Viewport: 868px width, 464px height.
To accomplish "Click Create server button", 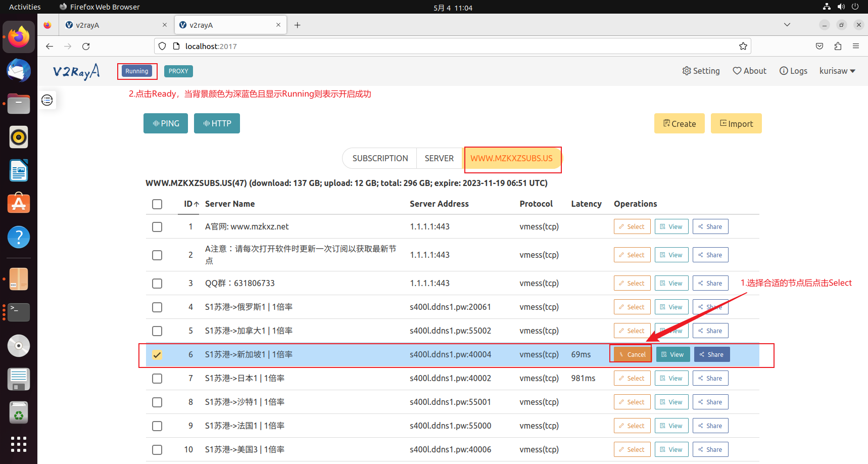I will coord(679,123).
